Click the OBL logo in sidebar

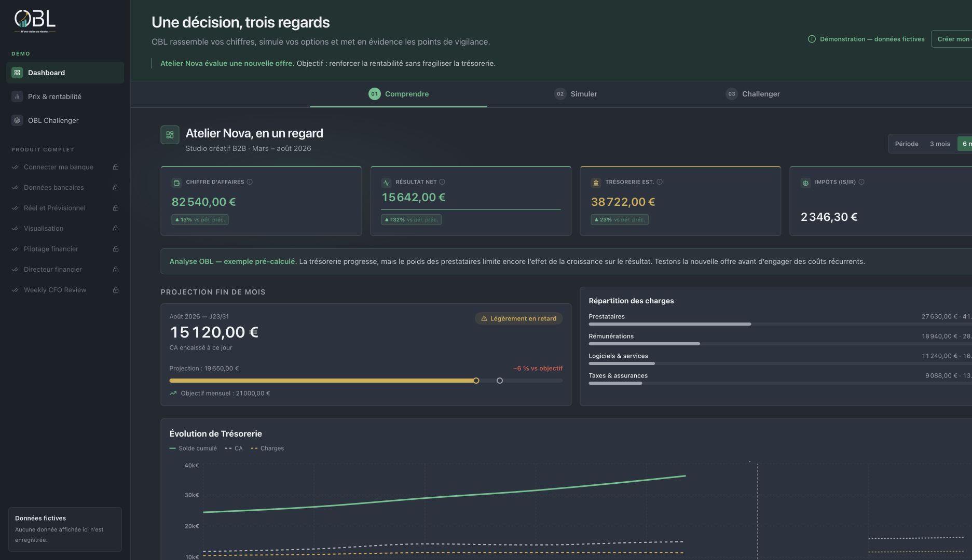(x=35, y=21)
